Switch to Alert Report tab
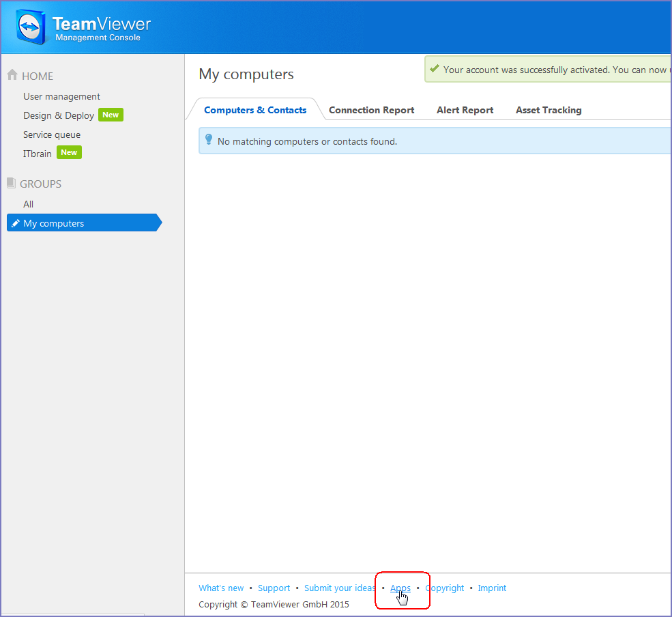This screenshot has height=617, width=672. pos(465,110)
